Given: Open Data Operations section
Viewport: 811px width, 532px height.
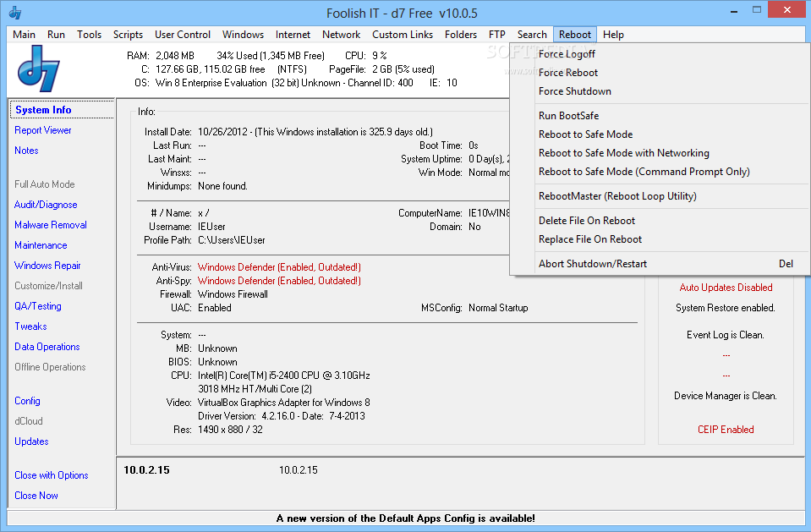Looking at the screenshot, I should [47, 346].
